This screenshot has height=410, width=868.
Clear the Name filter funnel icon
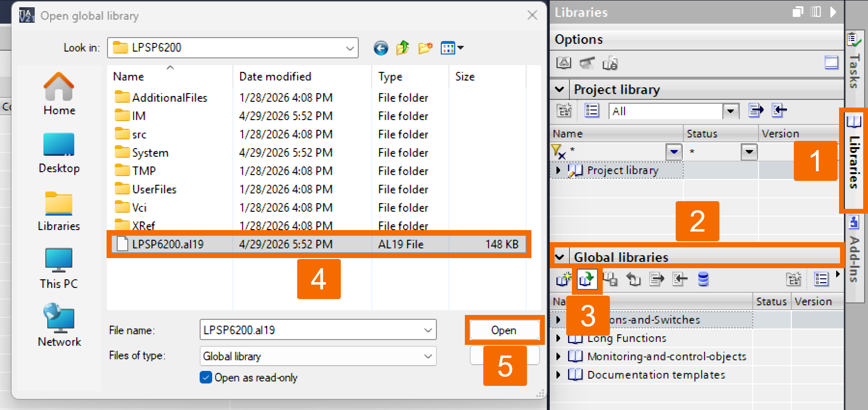pyautogui.click(x=558, y=152)
